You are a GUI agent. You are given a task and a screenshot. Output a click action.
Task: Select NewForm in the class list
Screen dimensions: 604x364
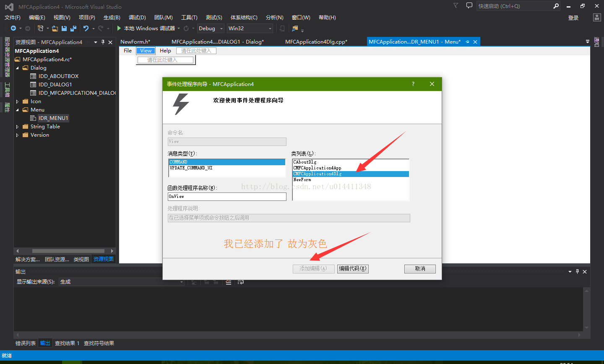pos(302,179)
